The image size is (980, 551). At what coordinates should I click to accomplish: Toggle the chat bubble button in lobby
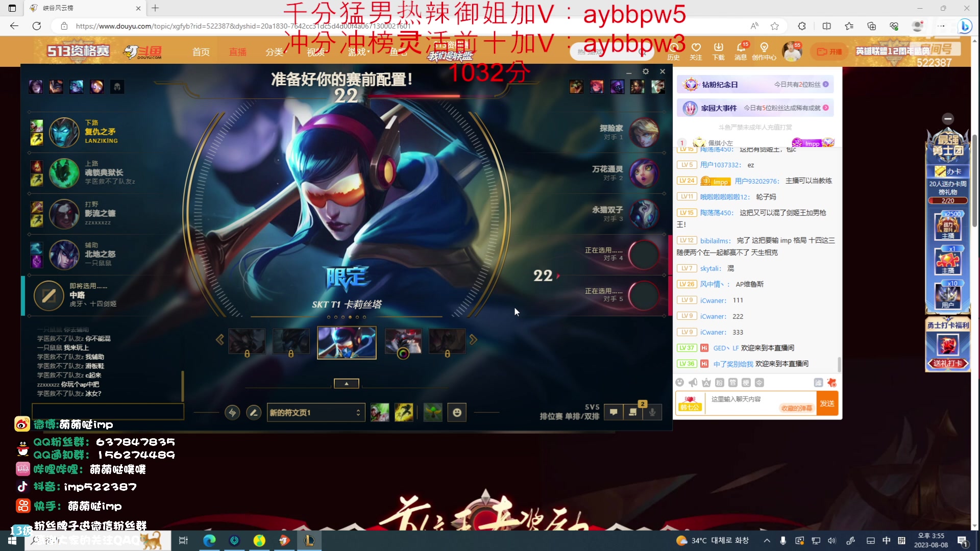point(614,412)
